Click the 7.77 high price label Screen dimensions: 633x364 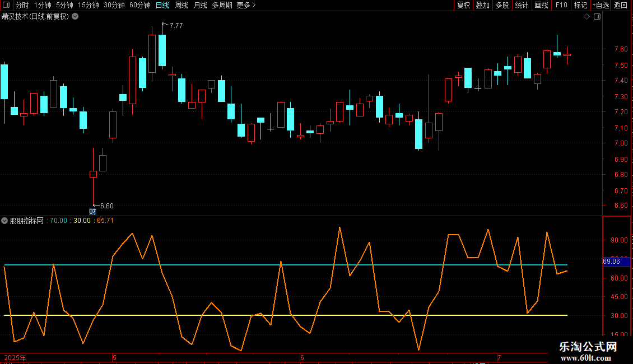point(176,25)
